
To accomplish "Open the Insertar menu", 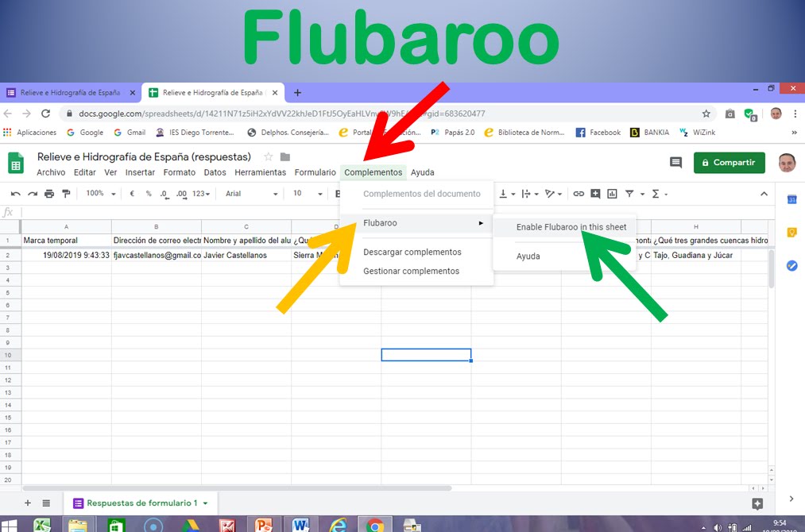I will tap(140, 172).
